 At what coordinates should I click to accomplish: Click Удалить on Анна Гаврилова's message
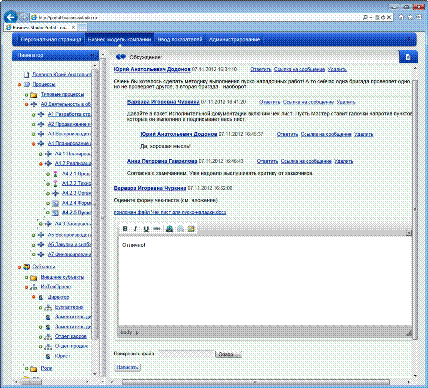click(x=343, y=161)
